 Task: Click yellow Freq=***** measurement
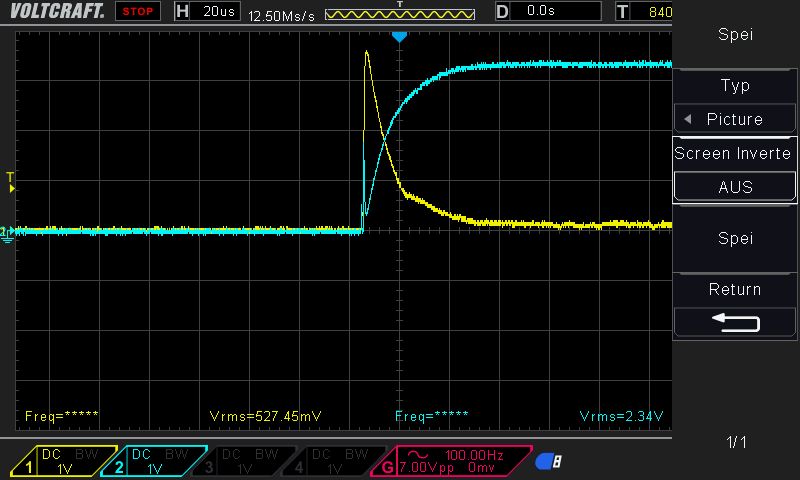(x=61, y=416)
